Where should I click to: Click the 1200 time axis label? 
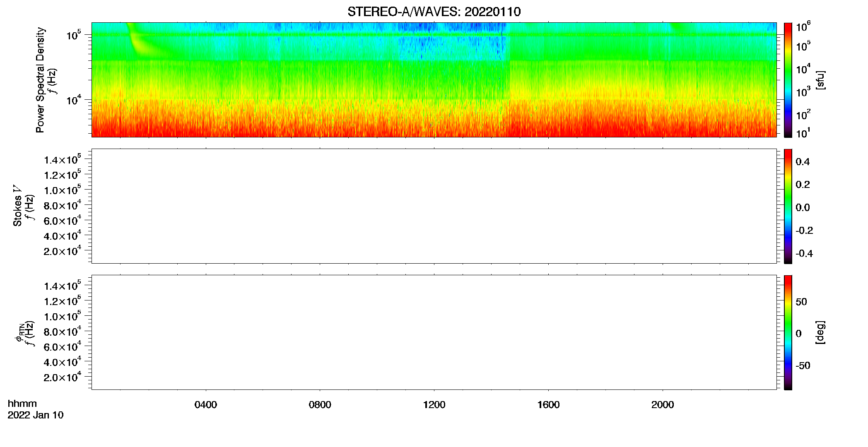tap(434, 405)
